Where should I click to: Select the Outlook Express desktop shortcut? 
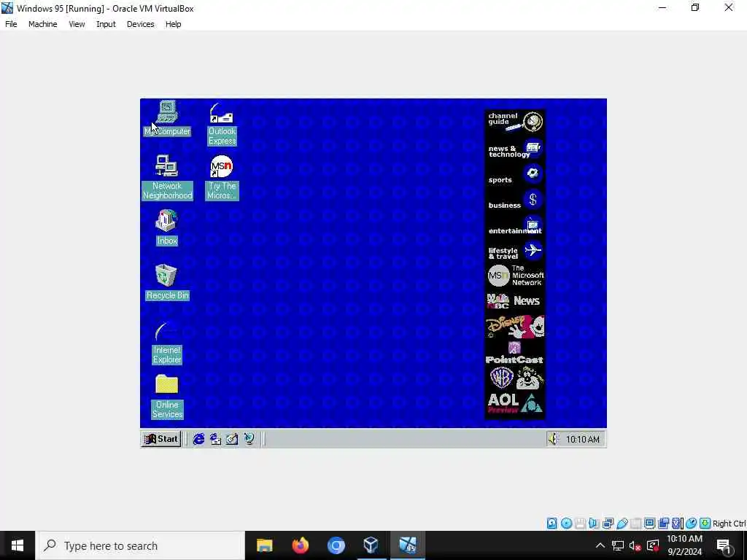[222, 124]
